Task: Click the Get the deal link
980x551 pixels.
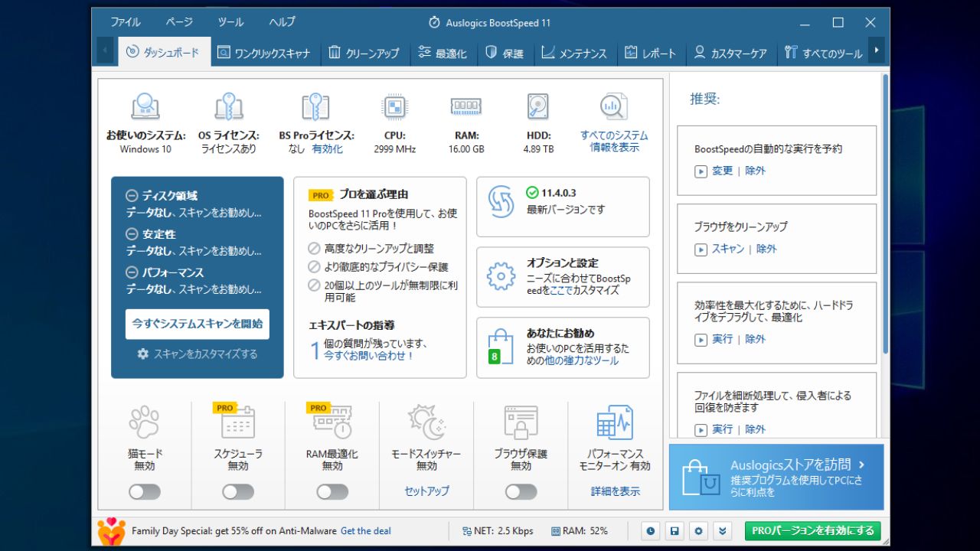Action: pos(366,530)
